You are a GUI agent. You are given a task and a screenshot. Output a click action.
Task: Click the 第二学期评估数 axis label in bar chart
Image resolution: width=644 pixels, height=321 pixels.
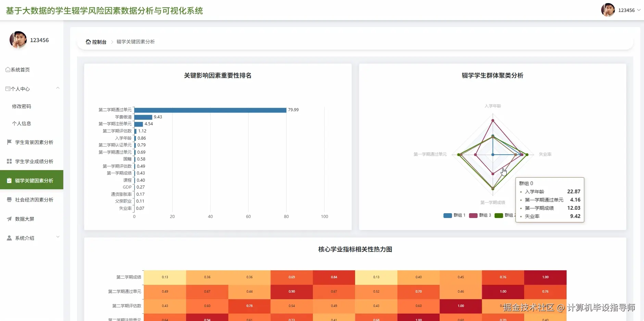[117, 131]
